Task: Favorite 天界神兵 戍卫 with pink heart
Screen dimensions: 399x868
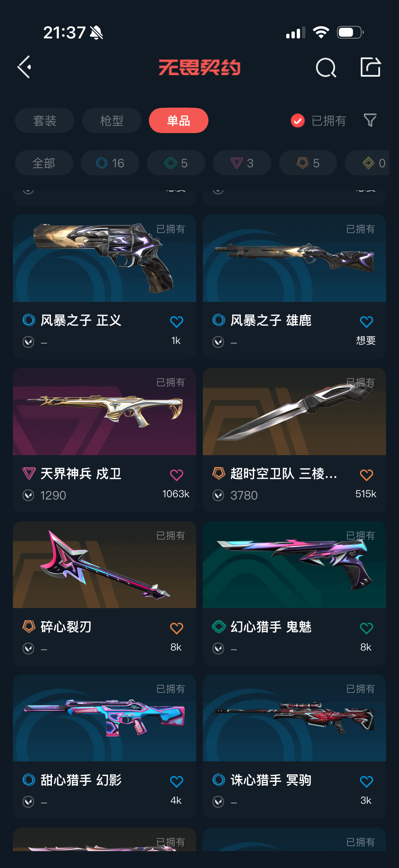Action: pyautogui.click(x=177, y=475)
